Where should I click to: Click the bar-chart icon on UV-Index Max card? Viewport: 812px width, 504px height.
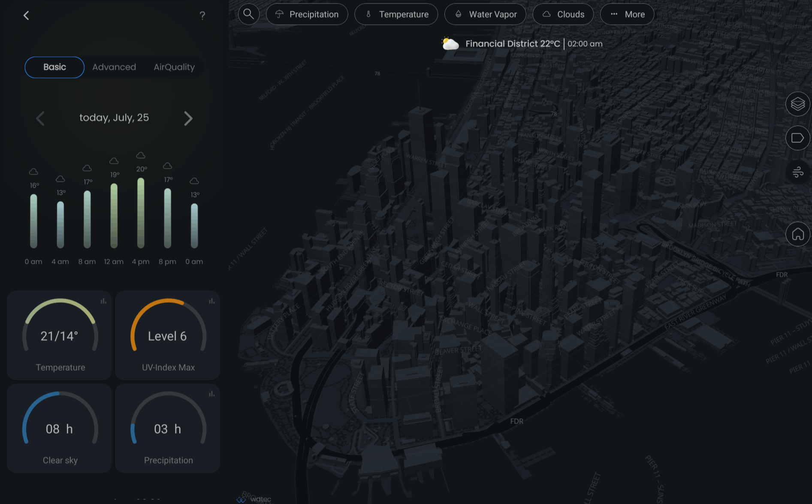tap(212, 301)
